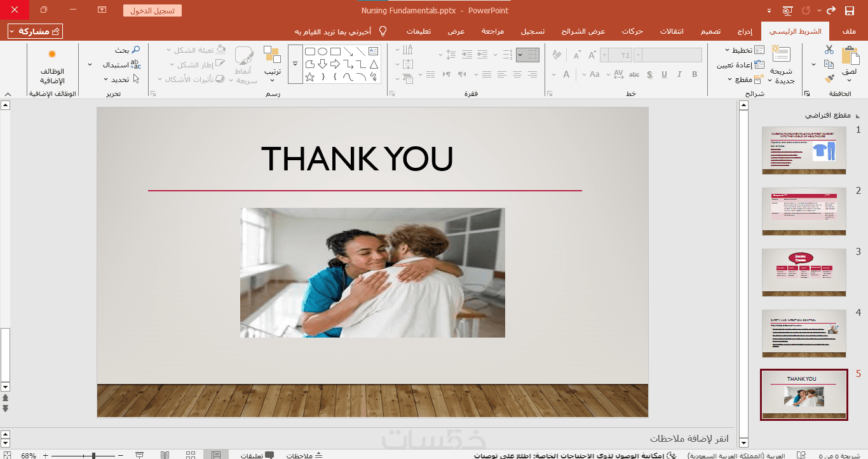Open the font name dropdown arrow
Image resolution: width=868 pixels, height=459 pixels.
[637, 55]
